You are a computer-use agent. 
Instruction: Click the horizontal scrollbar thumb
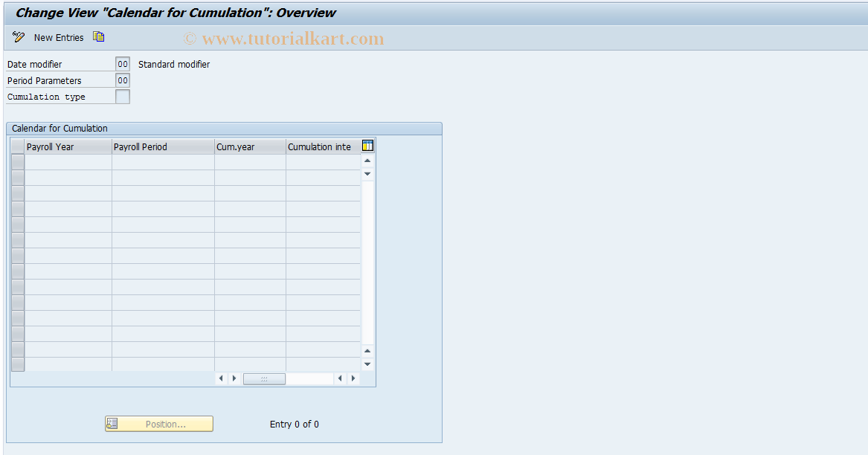(265, 378)
